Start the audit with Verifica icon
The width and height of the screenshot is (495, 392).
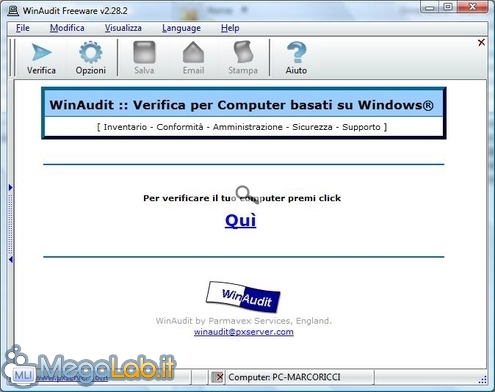(x=41, y=58)
